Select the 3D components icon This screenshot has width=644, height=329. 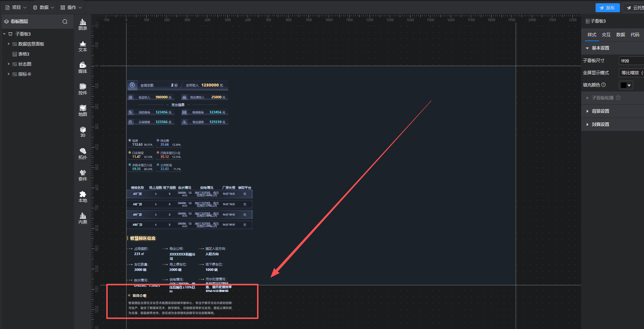pos(83,132)
